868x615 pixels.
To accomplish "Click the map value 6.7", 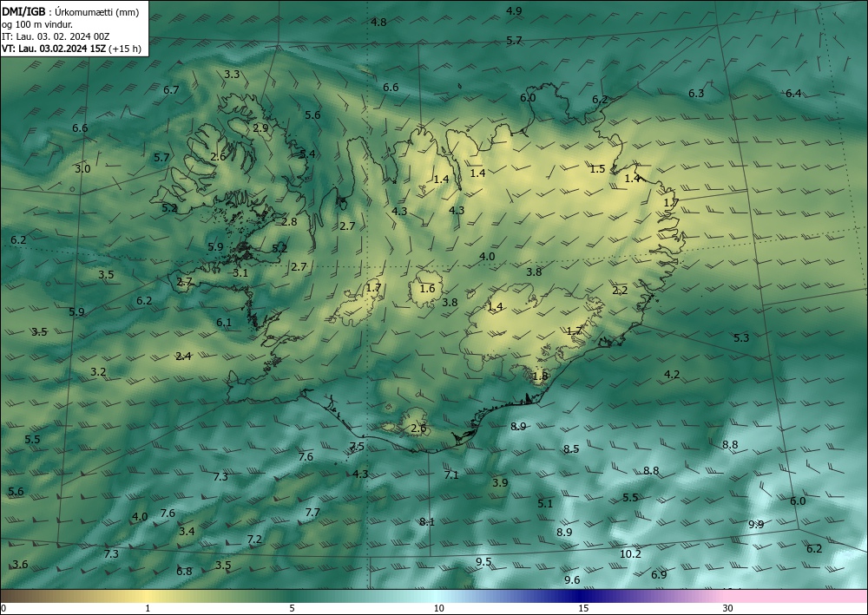I will (x=171, y=89).
